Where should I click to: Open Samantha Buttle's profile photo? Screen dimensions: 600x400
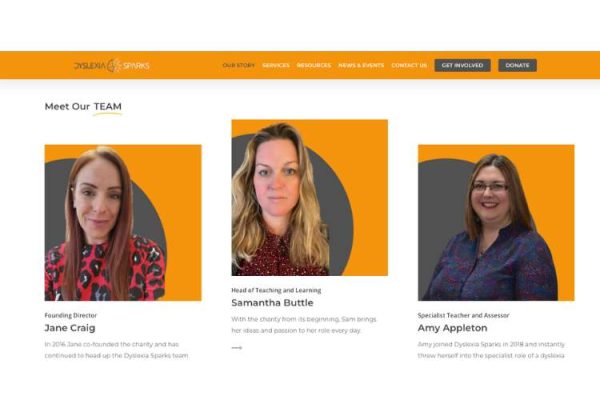click(x=310, y=198)
